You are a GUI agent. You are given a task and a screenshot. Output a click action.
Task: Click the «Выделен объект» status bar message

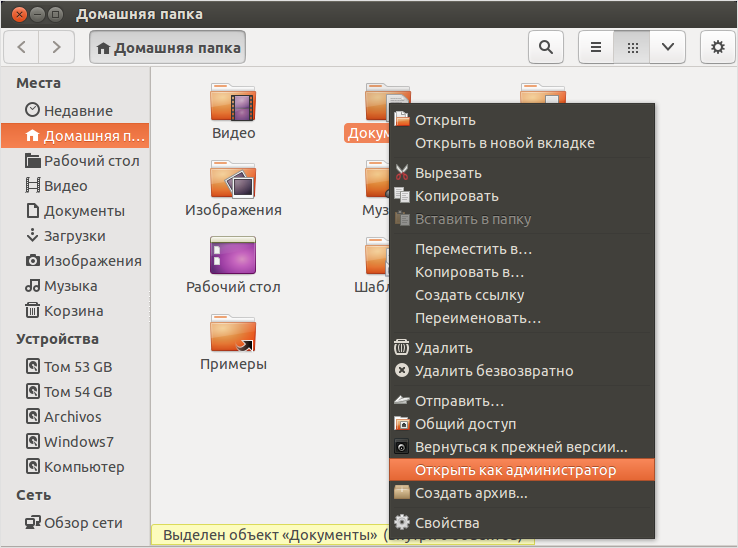point(270,535)
